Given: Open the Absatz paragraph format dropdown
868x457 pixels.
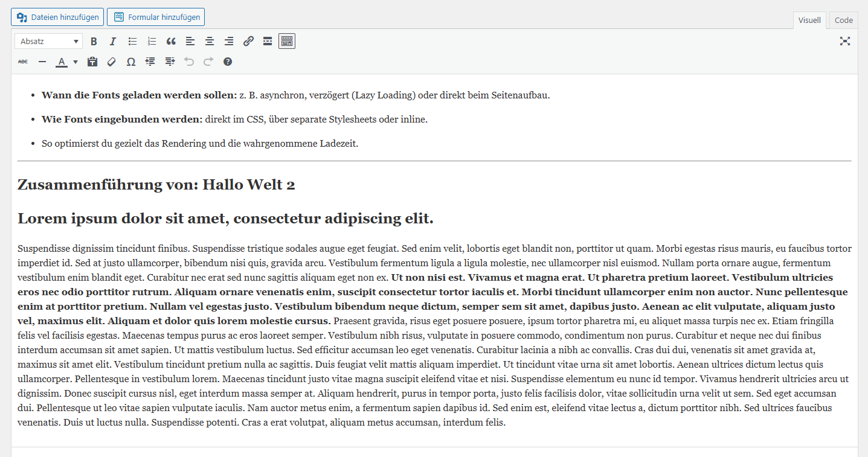Looking at the screenshot, I should coord(49,42).
